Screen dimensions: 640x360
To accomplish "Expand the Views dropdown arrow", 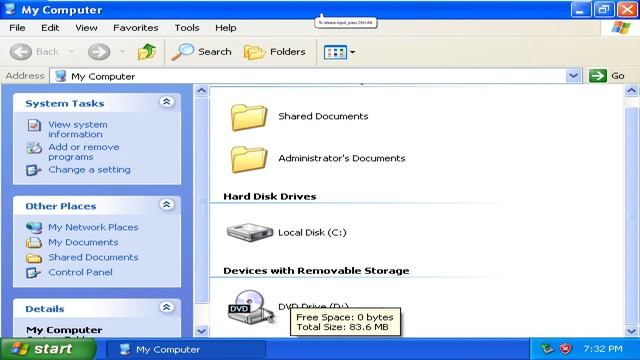I will click(x=352, y=52).
